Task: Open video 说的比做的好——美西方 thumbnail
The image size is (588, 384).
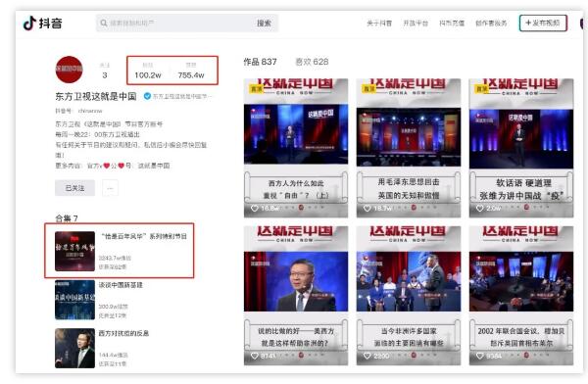Action: [296, 296]
